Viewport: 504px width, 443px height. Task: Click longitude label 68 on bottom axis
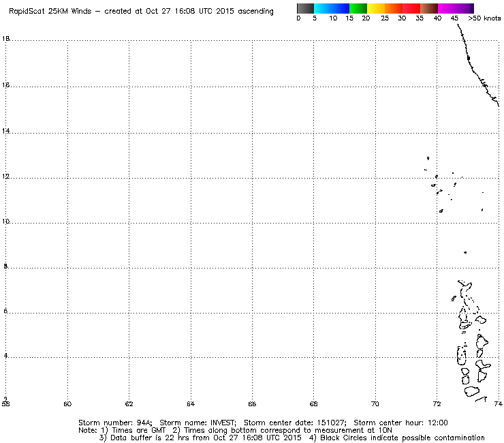tap(314, 403)
